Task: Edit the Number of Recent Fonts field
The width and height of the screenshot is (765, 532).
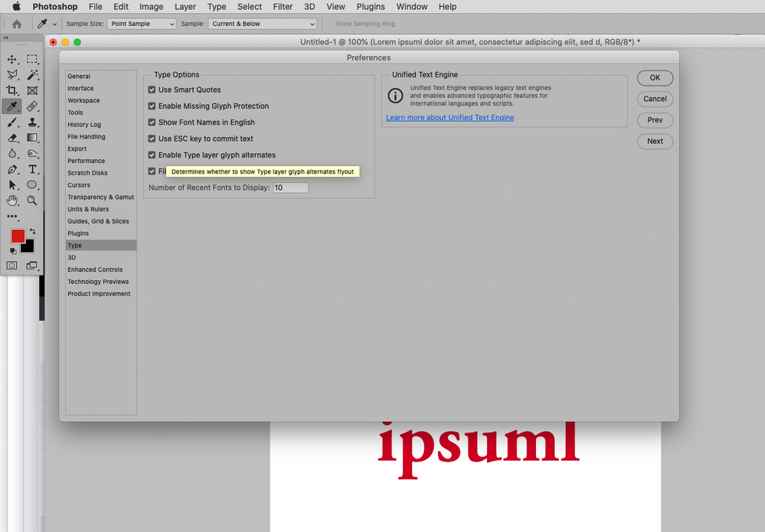Action: (x=291, y=188)
